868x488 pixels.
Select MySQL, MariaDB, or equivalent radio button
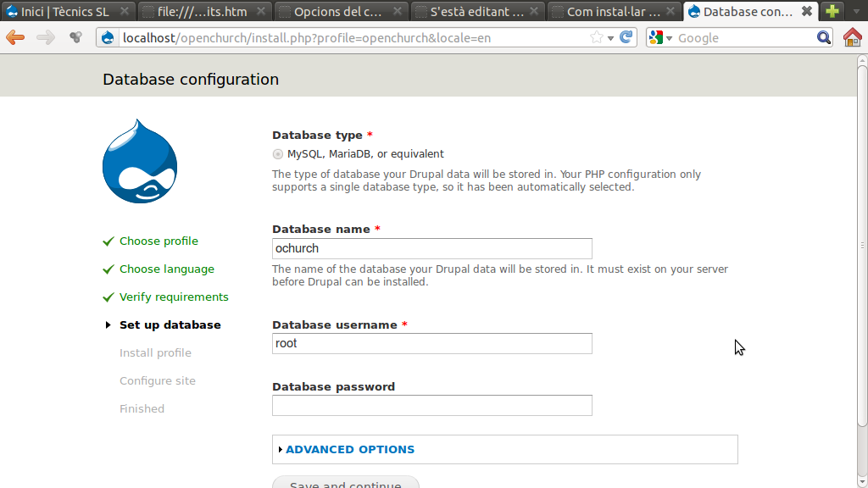278,154
